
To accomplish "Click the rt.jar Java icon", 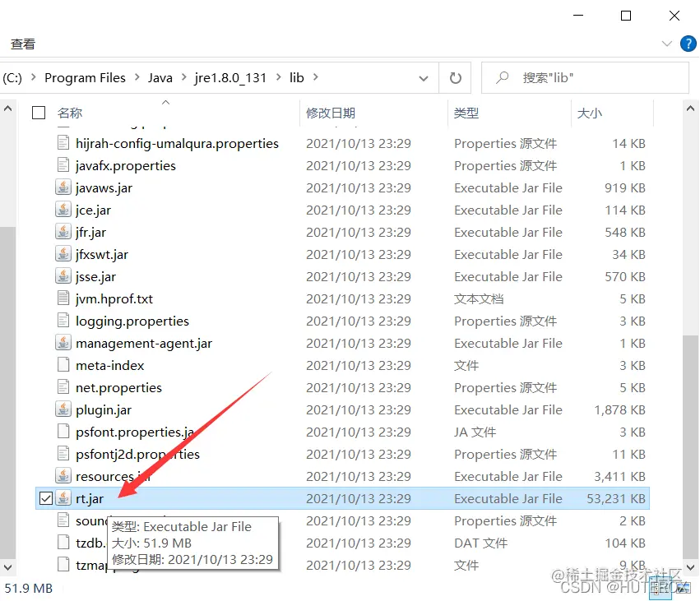I will click(x=63, y=498).
